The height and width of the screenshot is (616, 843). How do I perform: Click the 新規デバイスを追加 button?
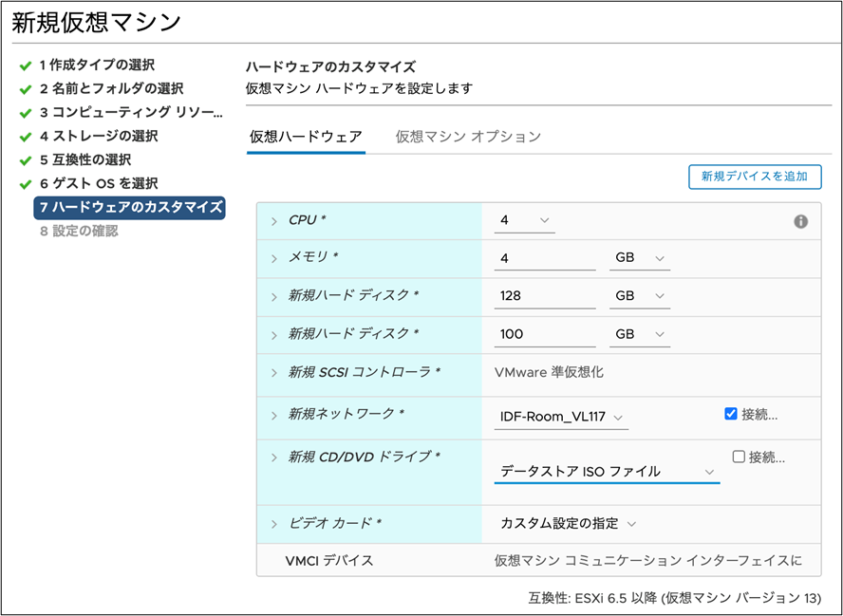coord(755,177)
